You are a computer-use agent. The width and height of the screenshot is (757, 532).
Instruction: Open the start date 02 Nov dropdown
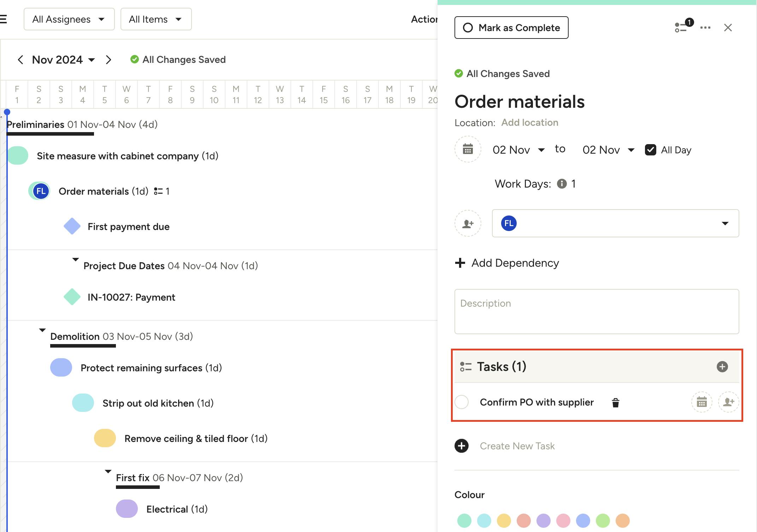pyautogui.click(x=518, y=150)
